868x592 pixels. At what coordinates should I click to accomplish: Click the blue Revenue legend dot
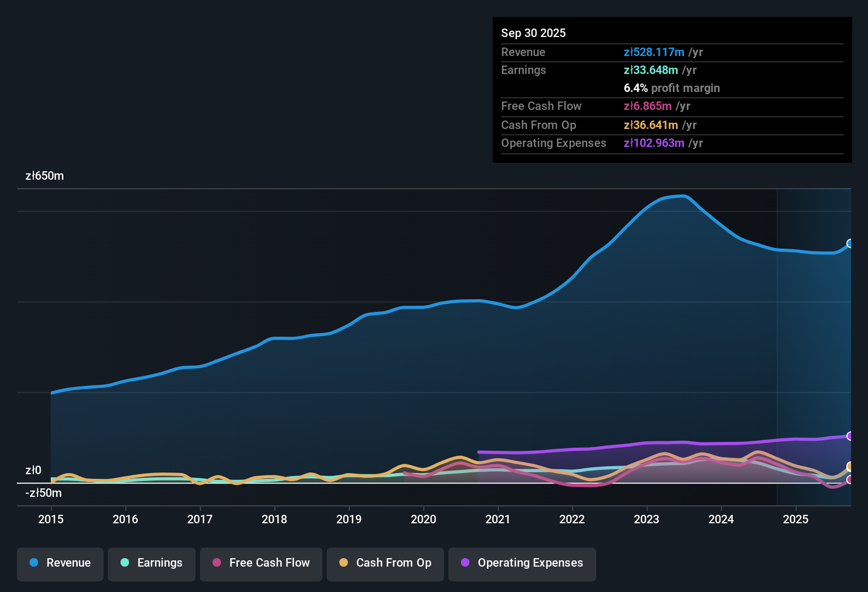tap(33, 563)
